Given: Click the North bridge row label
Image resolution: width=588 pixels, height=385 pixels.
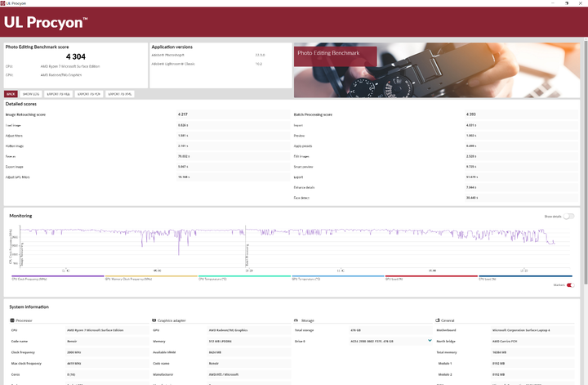Looking at the screenshot, I should pyautogui.click(x=446, y=342).
